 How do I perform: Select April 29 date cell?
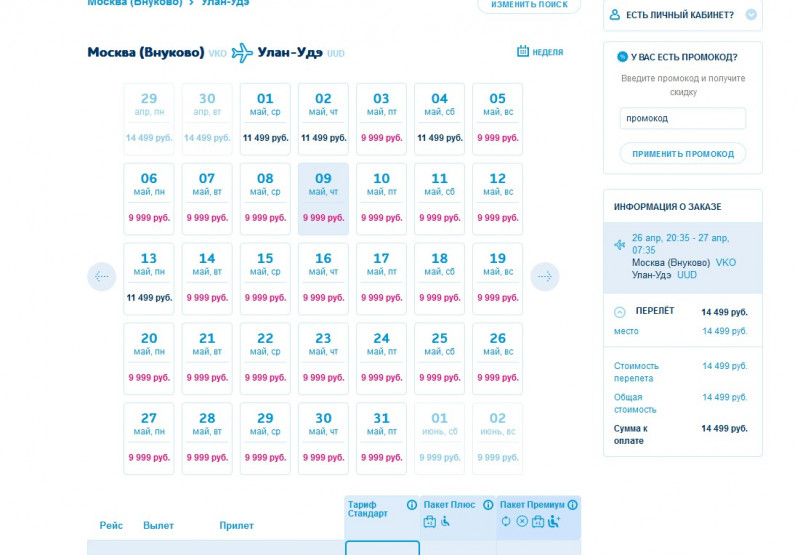tap(149, 119)
